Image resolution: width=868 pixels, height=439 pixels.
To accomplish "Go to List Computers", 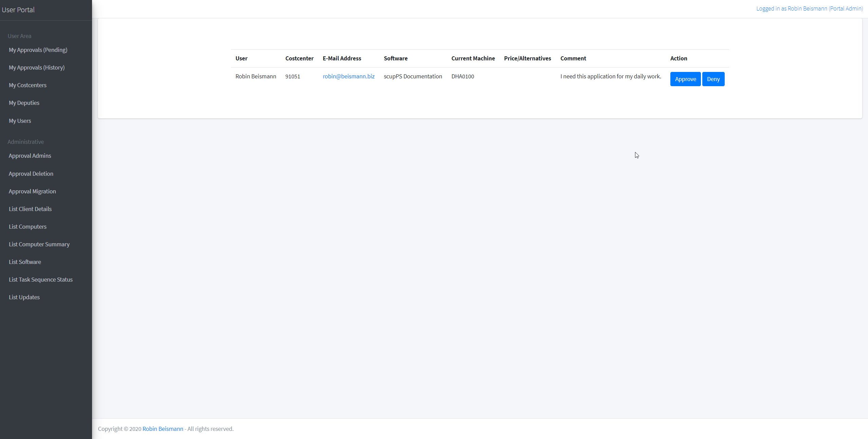I will tap(28, 227).
